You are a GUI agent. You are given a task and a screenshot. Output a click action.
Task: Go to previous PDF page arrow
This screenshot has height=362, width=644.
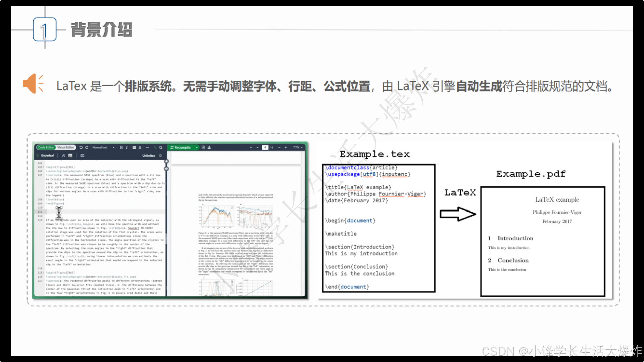click(x=251, y=147)
